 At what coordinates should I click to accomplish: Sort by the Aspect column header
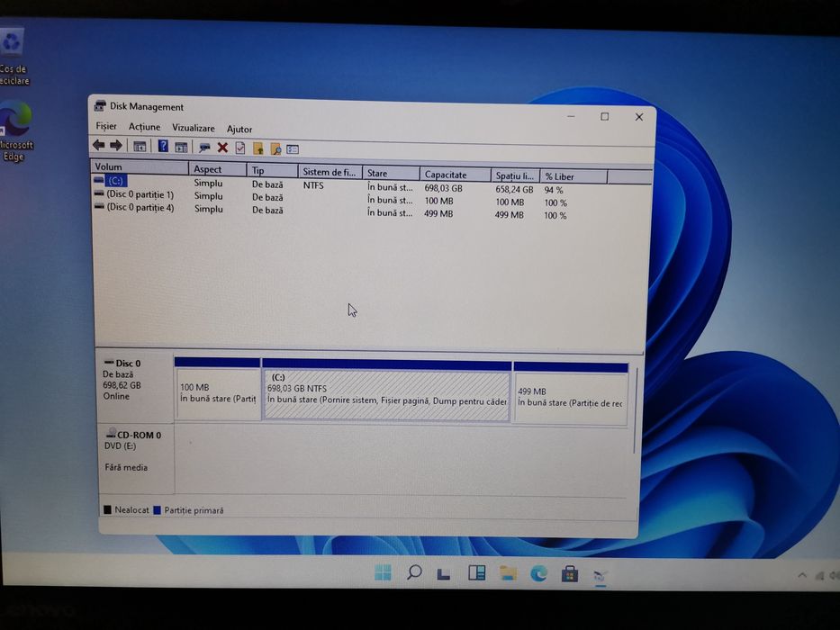click(x=218, y=169)
